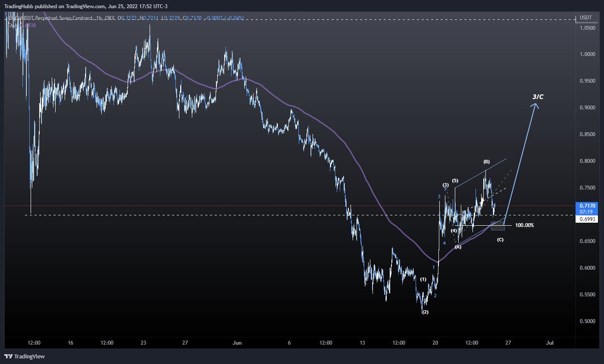The width and height of the screenshot is (604, 364).
Task: Click the Jul label on the time axis
Action: pyautogui.click(x=549, y=343)
